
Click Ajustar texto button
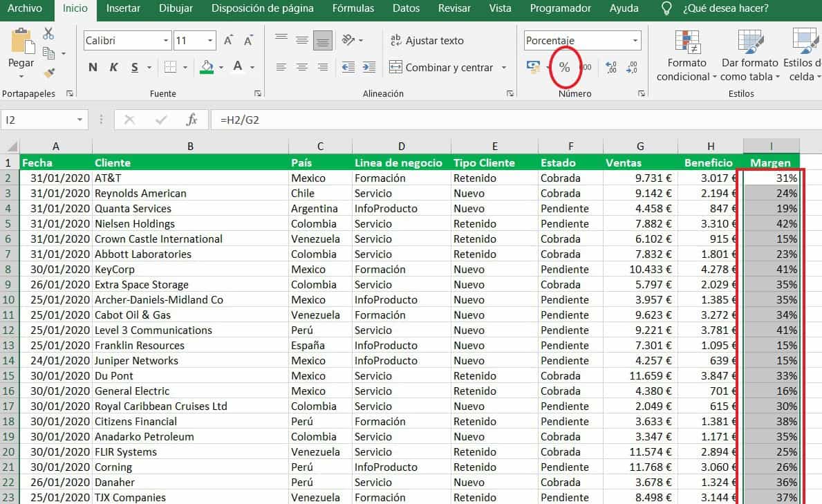click(x=427, y=40)
